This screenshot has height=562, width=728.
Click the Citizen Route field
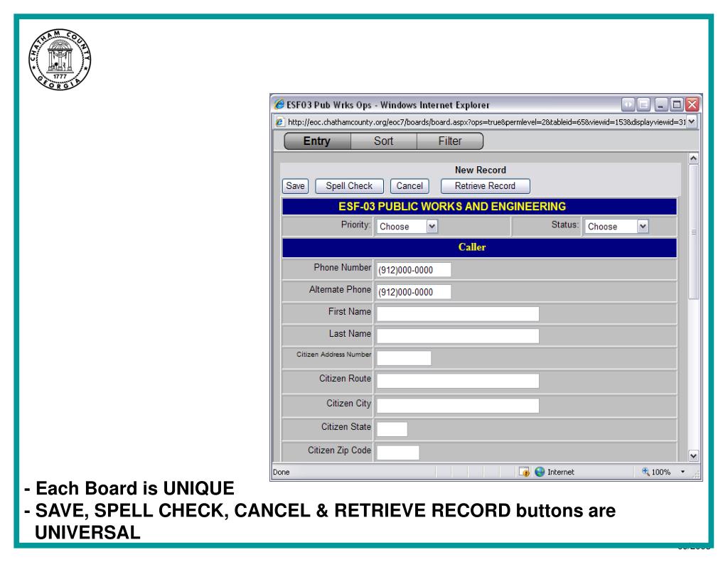point(458,381)
